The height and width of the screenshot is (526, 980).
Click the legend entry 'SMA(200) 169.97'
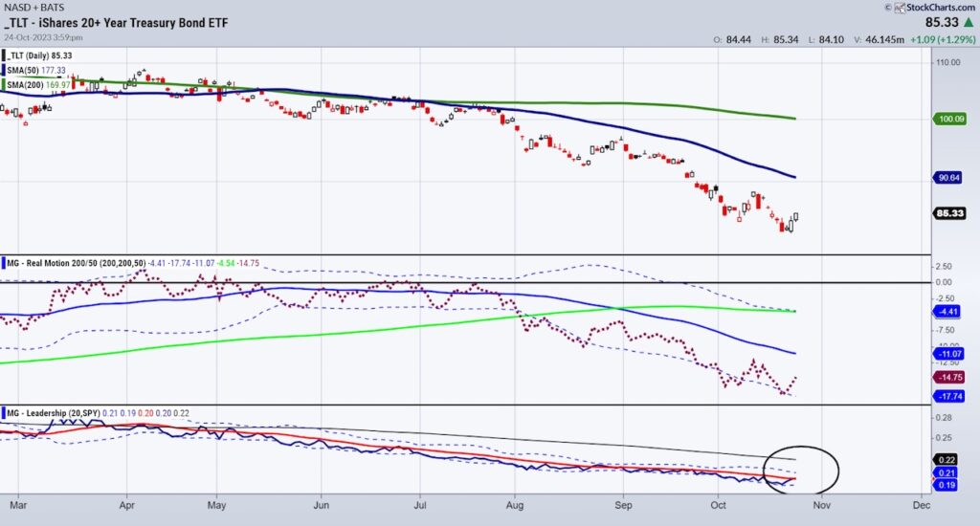pos(38,84)
